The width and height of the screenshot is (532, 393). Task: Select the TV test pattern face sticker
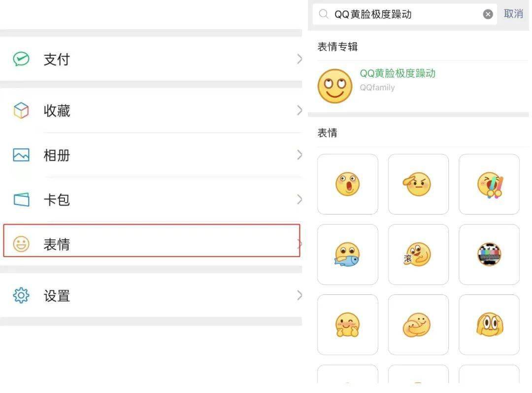coord(489,254)
